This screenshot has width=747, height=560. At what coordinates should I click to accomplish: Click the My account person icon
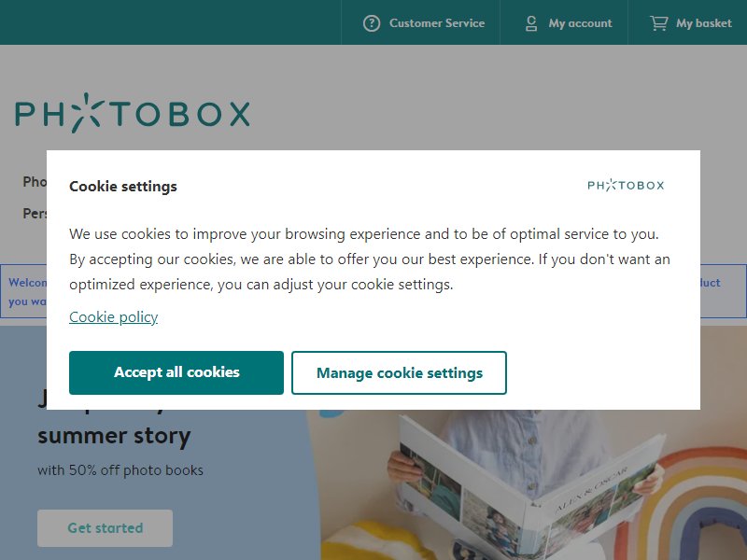[531, 22]
